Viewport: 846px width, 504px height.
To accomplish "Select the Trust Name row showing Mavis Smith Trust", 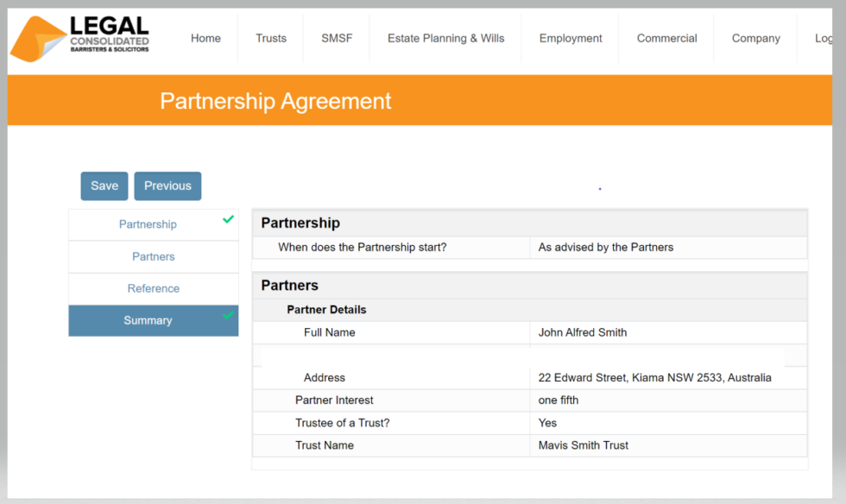I will point(529,445).
